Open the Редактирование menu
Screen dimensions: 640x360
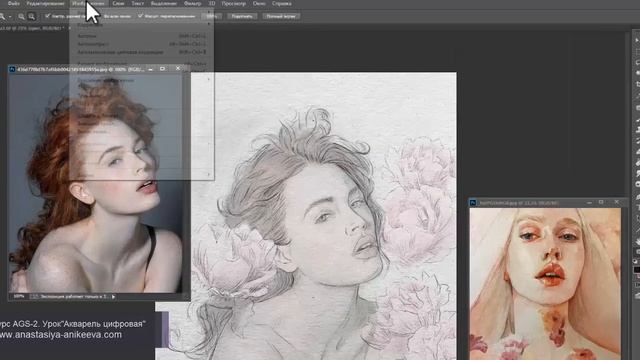45,3
